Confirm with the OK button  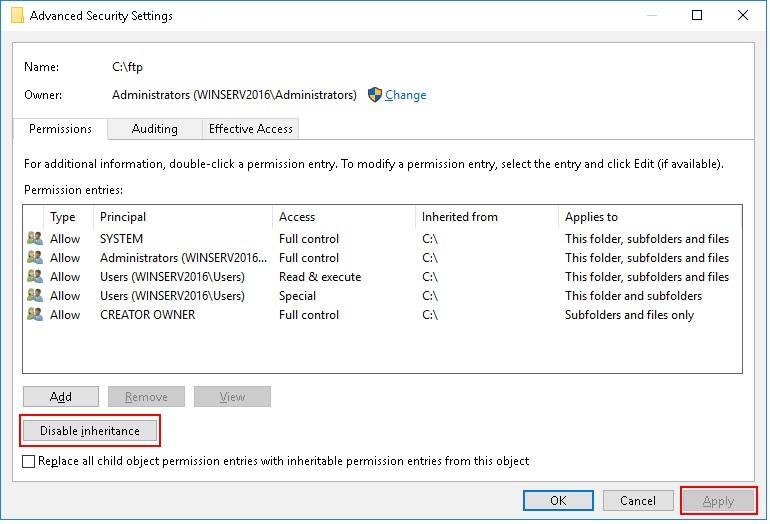click(558, 500)
